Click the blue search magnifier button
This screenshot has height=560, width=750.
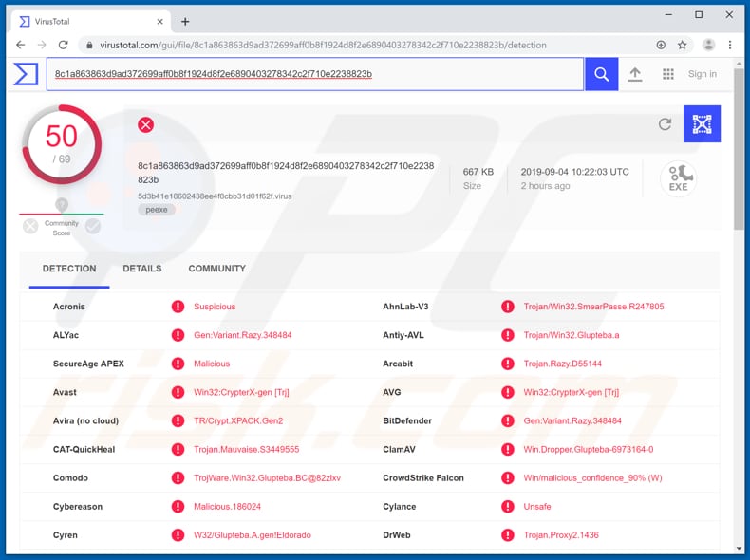(601, 74)
